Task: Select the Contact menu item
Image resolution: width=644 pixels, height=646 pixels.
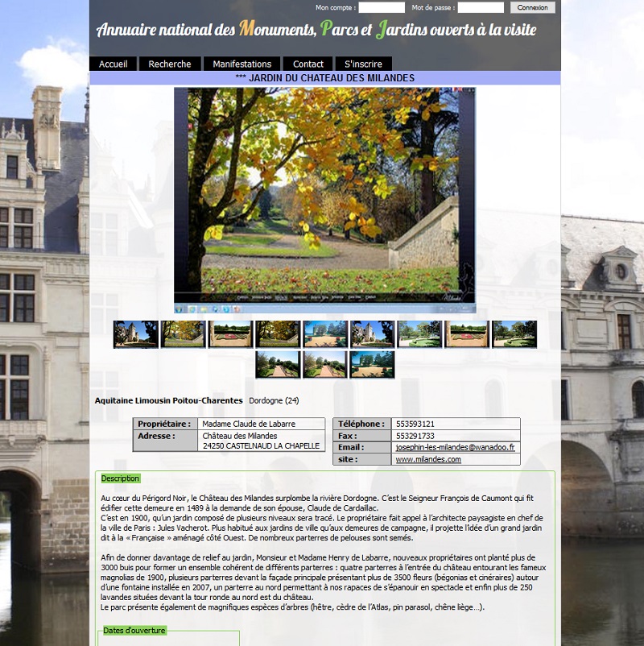Action: 308,64
